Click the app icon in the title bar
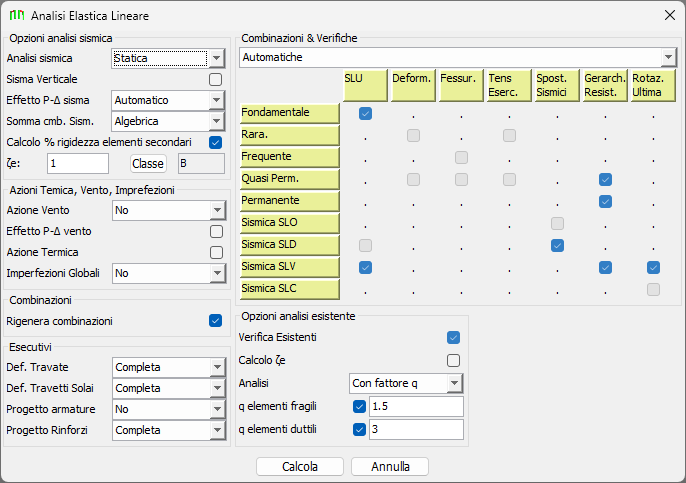 (17, 15)
